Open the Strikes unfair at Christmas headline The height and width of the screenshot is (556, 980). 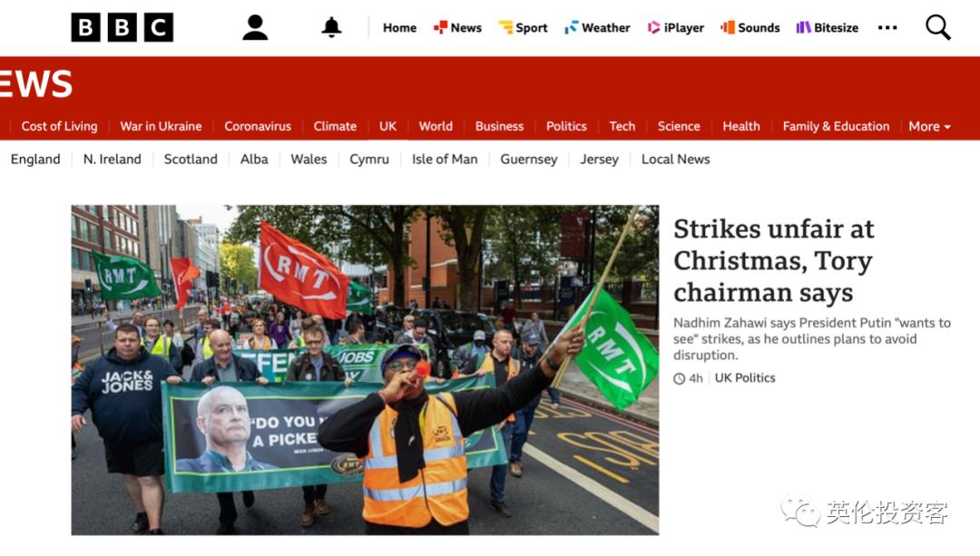tap(774, 260)
